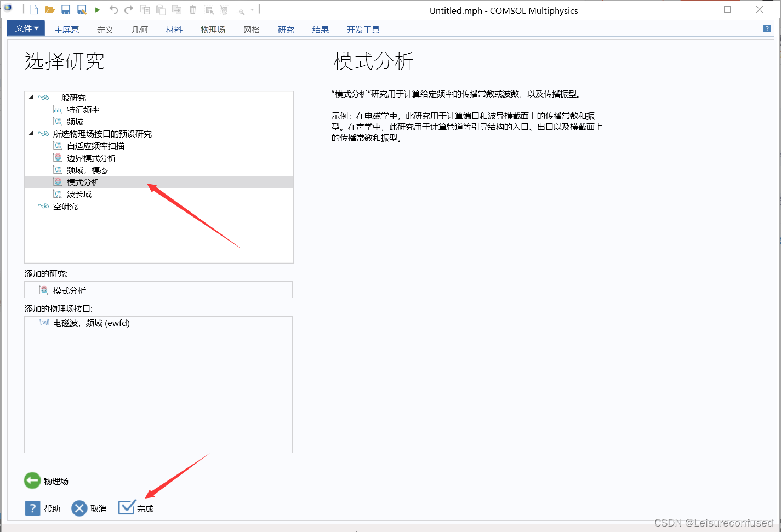Viewport: 781px width, 532px height.
Task: Click the Duplicate icon in quick toolbar
Action: pos(176,9)
